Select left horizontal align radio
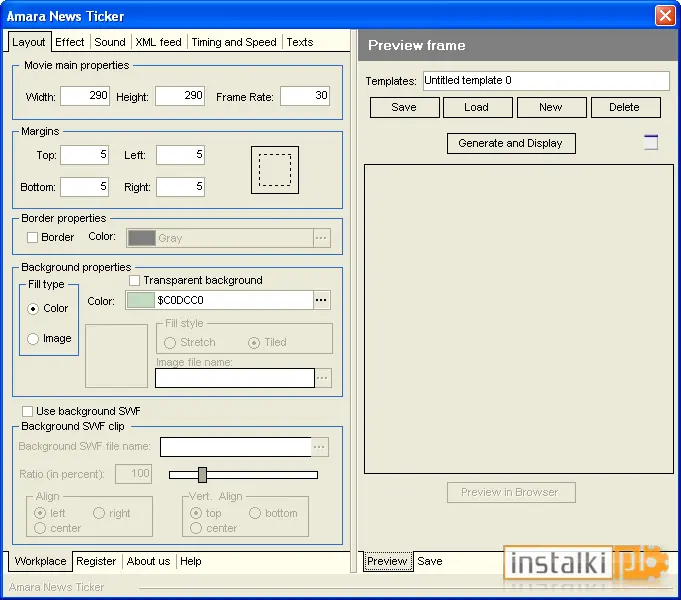Screen dimensions: 681x600 click(x=40, y=513)
